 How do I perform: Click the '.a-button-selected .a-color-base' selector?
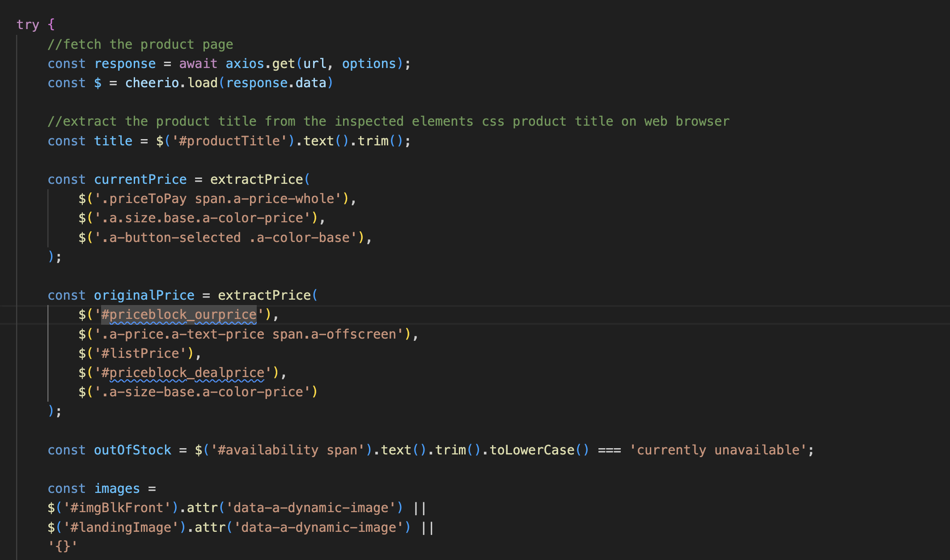(x=226, y=238)
